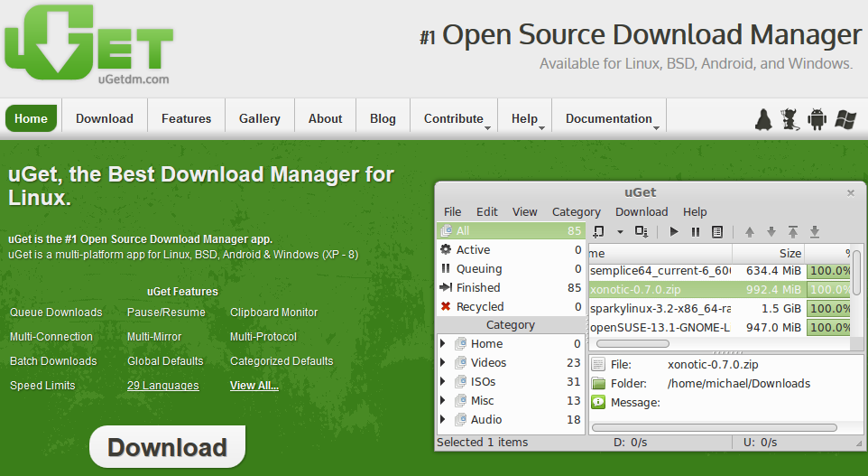Click the Misc category folder icon
Screen dimensions: 868x476
pos(460,401)
